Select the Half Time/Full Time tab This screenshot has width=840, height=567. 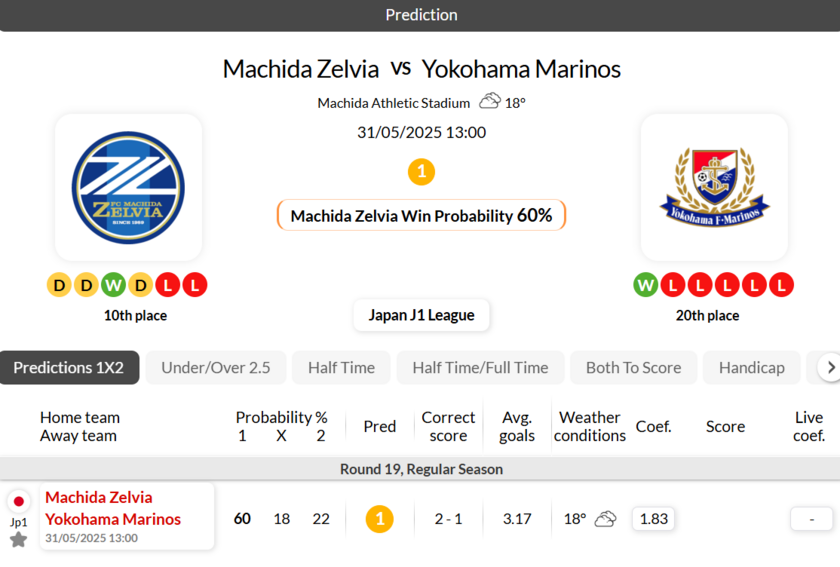coord(480,368)
